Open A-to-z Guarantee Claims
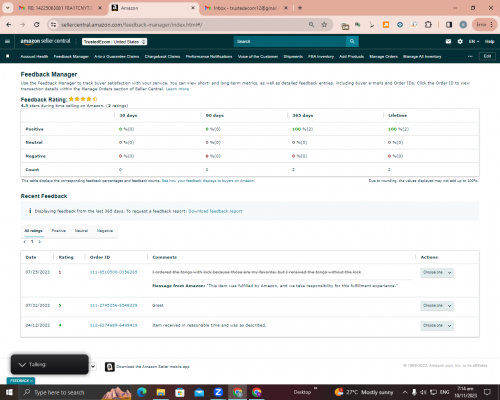The height and width of the screenshot is (400, 500). point(116,57)
